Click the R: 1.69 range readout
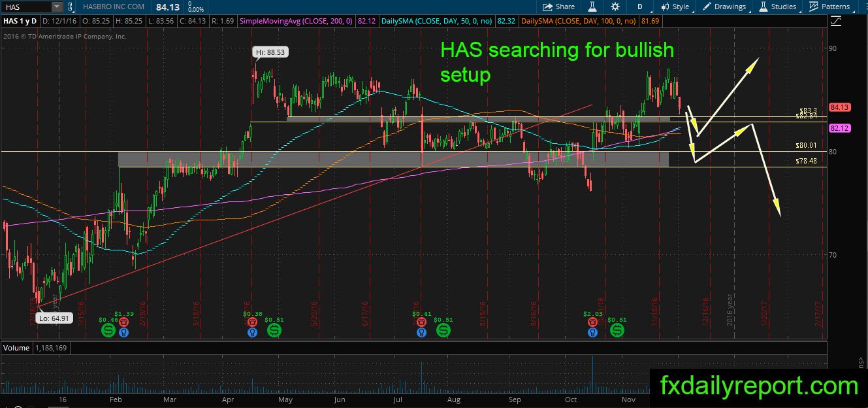 (223, 22)
